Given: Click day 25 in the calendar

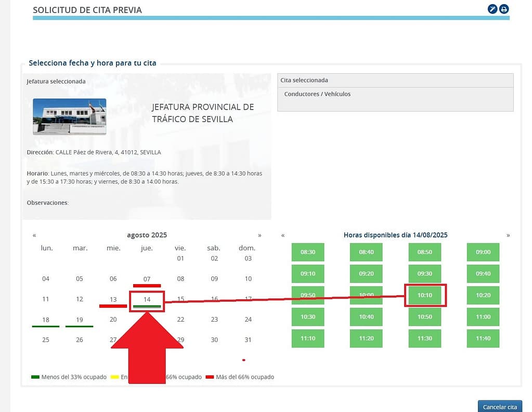Looking at the screenshot, I should coord(46,340).
